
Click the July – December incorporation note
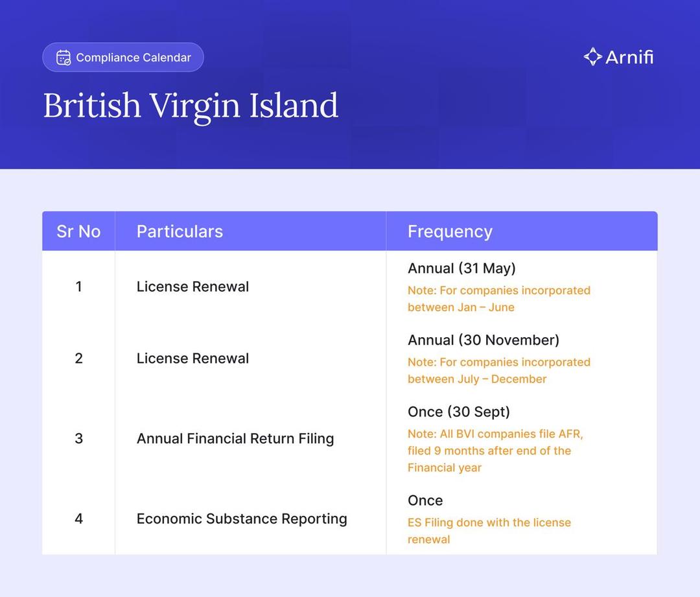(498, 371)
